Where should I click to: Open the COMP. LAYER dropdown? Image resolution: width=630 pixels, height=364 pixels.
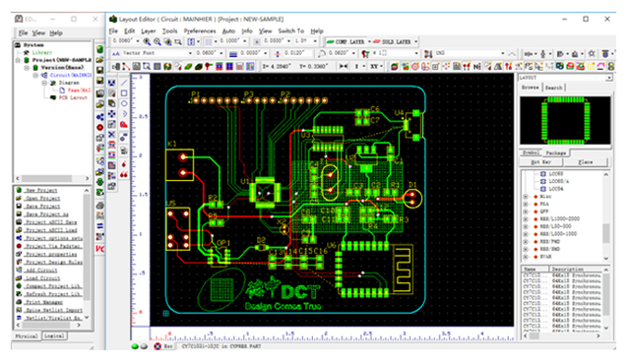tap(369, 41)
